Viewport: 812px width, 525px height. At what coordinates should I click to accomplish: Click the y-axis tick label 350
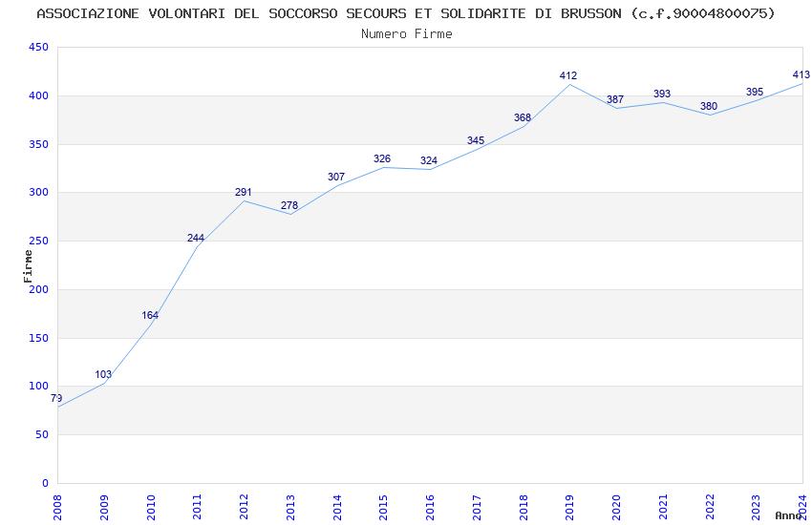click(x=39, y=144)
